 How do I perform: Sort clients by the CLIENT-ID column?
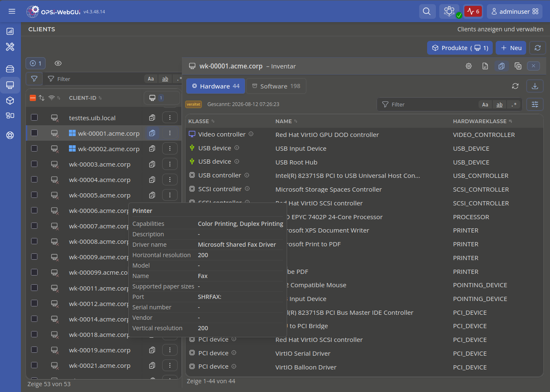click(x=85, y=98)
